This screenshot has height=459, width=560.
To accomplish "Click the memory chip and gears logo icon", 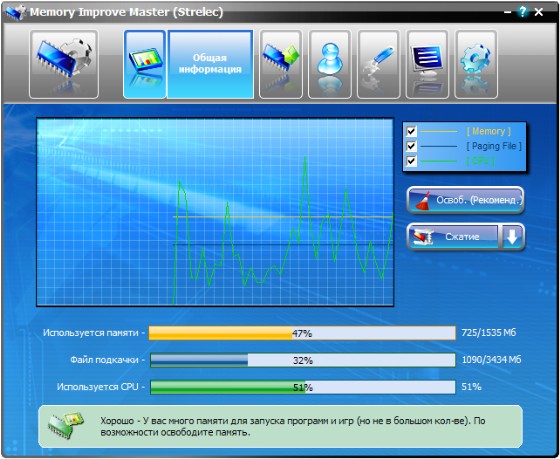I will pos(64,64).
